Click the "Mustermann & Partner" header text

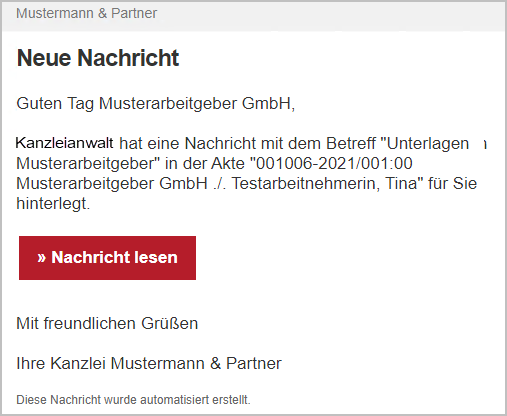[86, 14]
